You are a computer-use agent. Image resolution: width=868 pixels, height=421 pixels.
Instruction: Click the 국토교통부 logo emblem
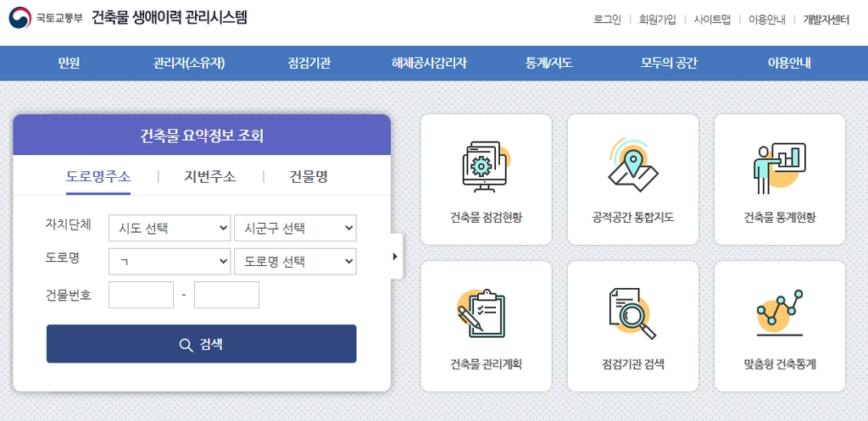tap(20, 18)
